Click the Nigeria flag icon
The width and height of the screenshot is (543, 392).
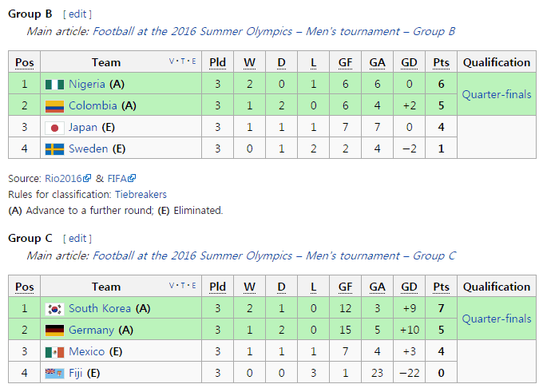coord(54,84)
